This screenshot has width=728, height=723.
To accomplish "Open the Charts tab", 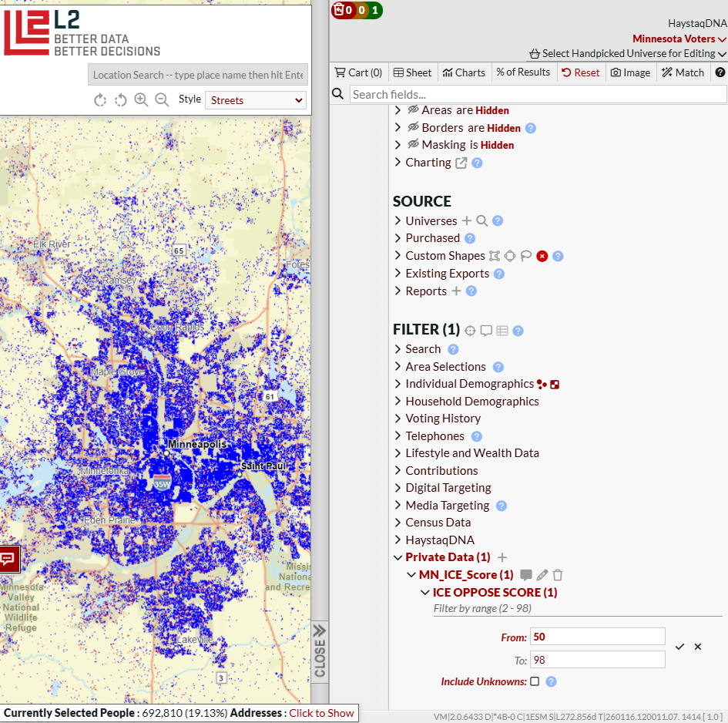I will [x=463, y=72].
